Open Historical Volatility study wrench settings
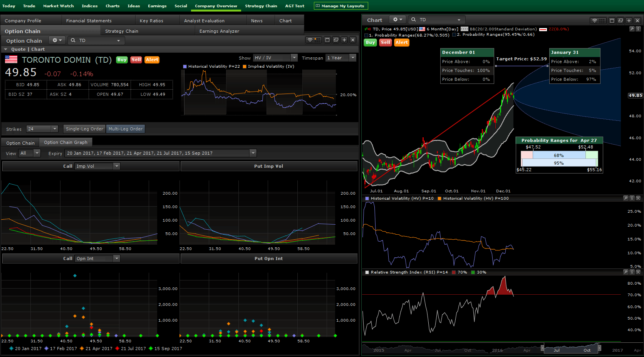The width and height of the screenshot is (644, 357). pyautogui.click(x=626, y=198)
